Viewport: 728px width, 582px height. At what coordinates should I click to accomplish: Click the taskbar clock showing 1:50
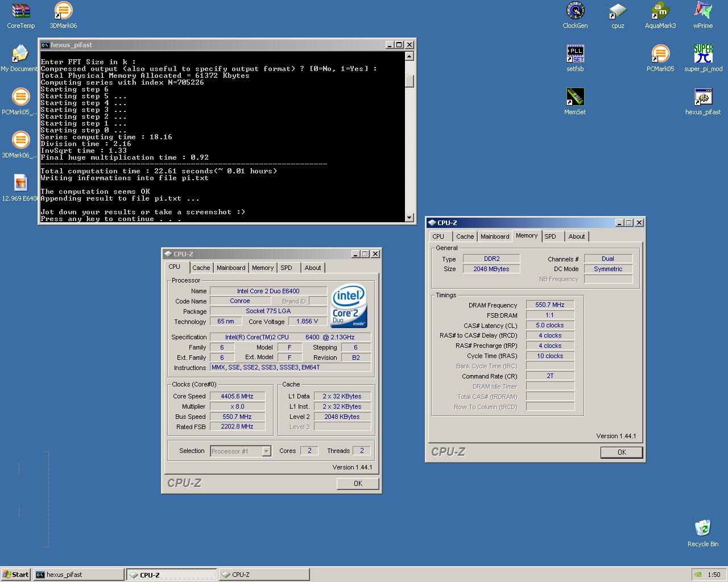pos(714,575)
